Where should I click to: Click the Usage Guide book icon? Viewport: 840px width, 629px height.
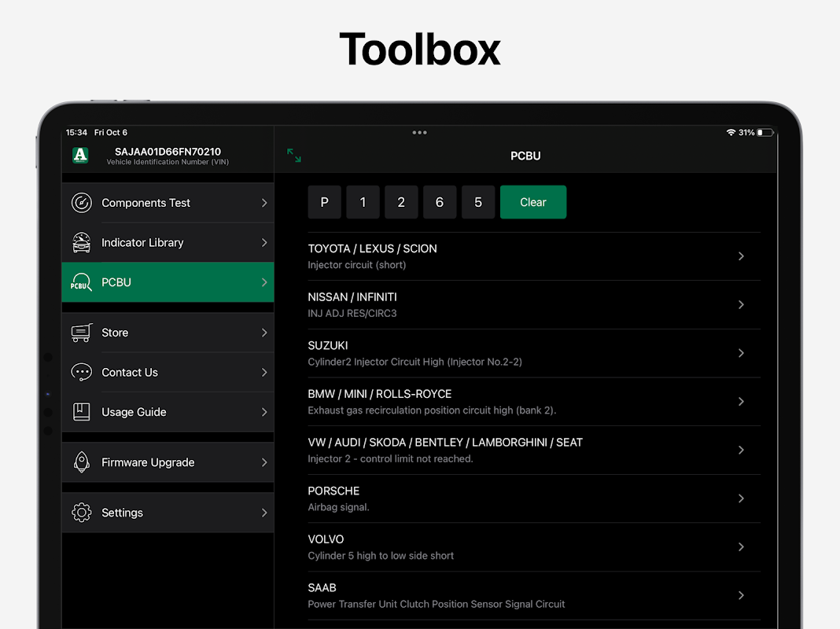point(81,412)
